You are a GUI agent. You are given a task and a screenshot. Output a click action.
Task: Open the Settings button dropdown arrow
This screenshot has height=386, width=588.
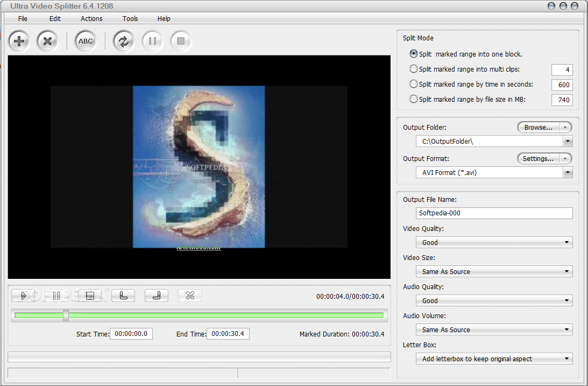pos(565,159)
